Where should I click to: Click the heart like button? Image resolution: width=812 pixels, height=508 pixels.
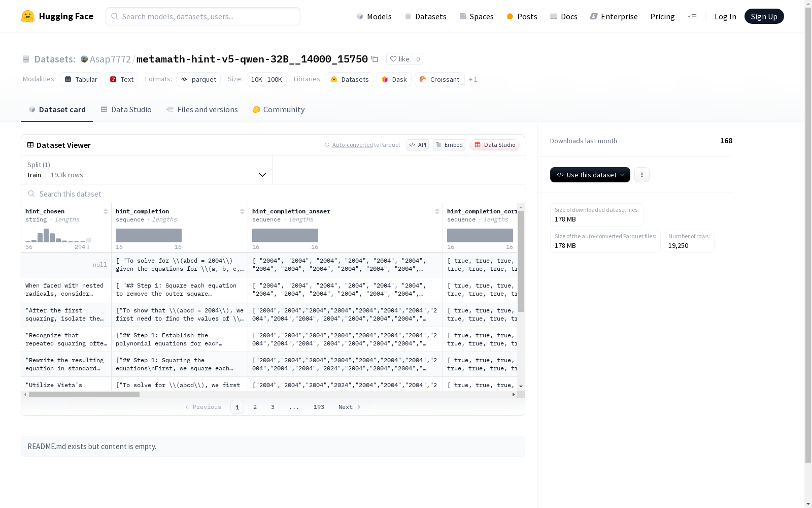point(399,59)
